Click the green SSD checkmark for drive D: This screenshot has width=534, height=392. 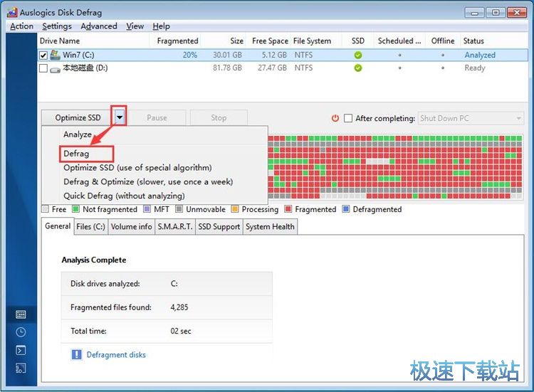pos(358,68)
